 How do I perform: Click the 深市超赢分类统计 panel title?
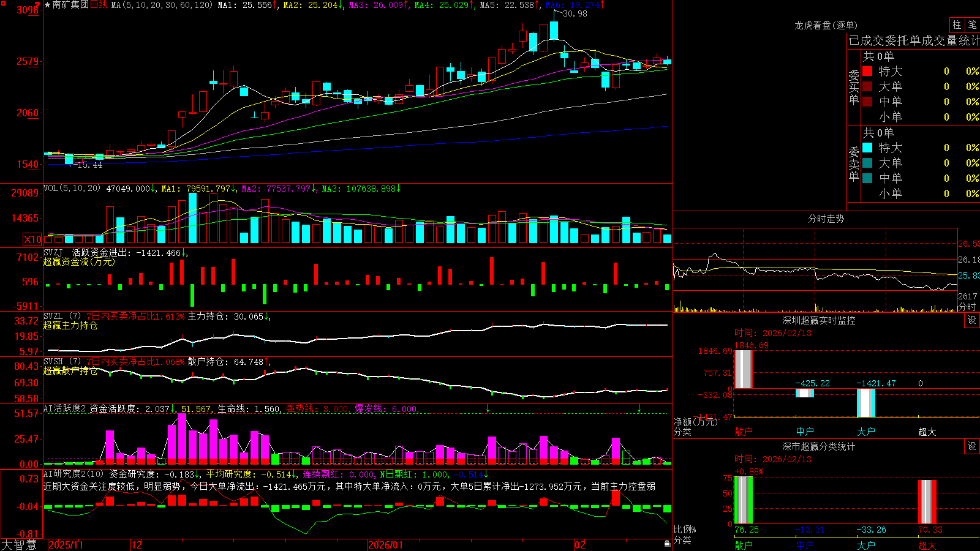coord(818,446)
